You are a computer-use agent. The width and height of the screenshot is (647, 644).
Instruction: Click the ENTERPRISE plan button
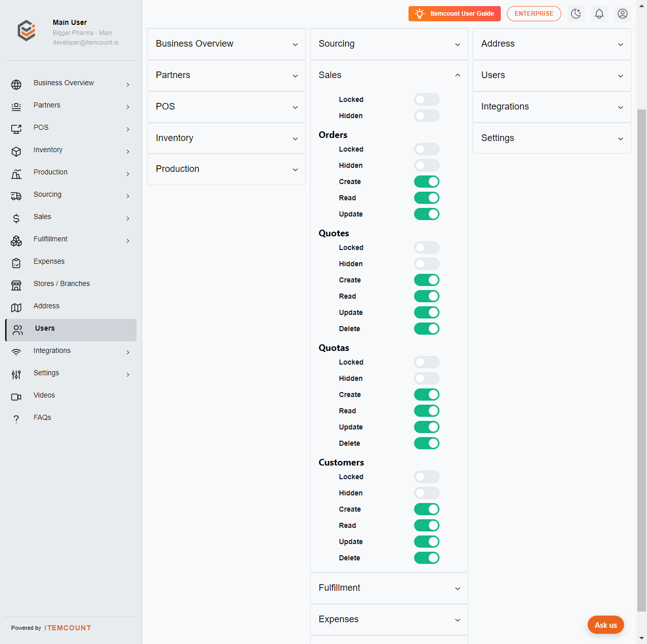click(534, 14)
